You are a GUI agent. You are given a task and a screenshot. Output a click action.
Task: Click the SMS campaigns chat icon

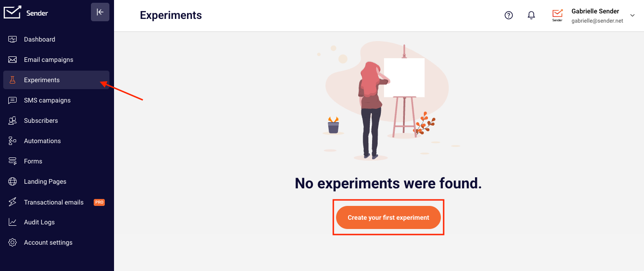click(12, 100)
